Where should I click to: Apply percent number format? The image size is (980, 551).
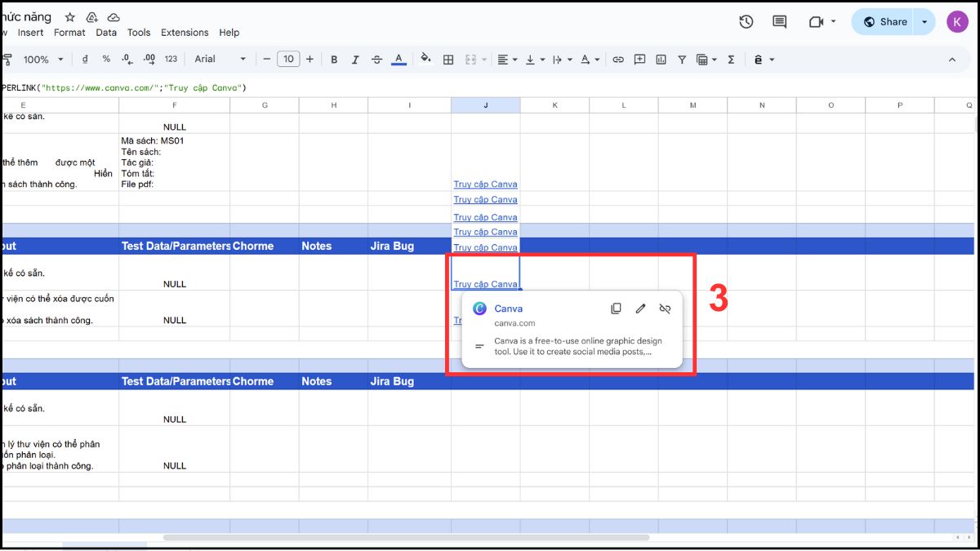[x=105, y=59]
